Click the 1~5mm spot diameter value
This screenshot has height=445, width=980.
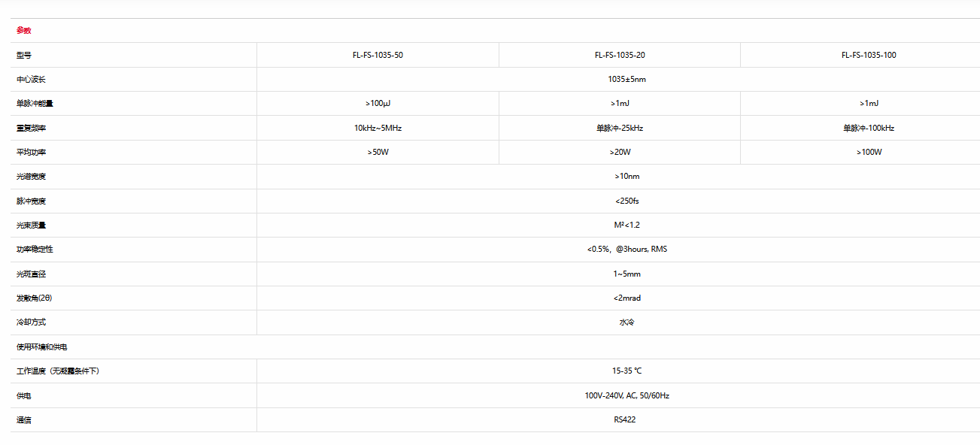tap(627, 274)
